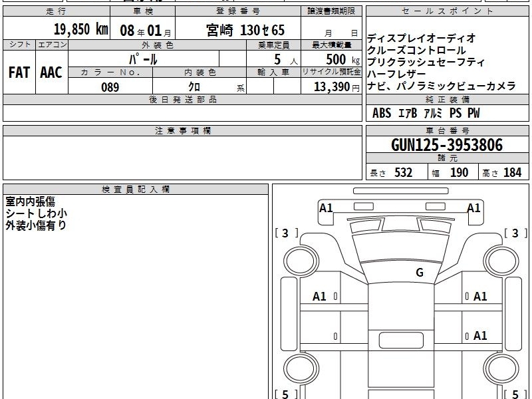532x399 pixels.
Task: Click the 注意事項欄 header bar
Action: 182,131
